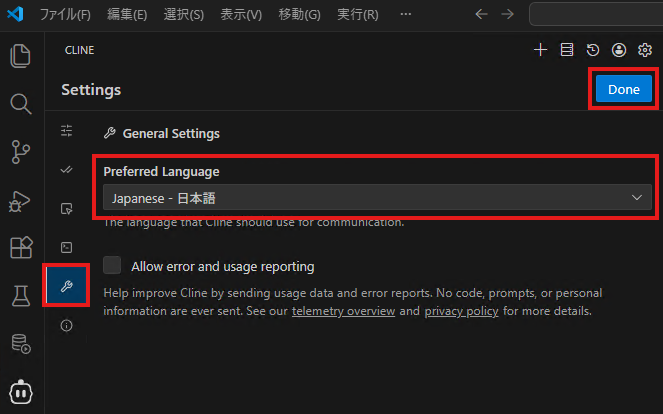Select the General settings wrench tab

[66, 286]
